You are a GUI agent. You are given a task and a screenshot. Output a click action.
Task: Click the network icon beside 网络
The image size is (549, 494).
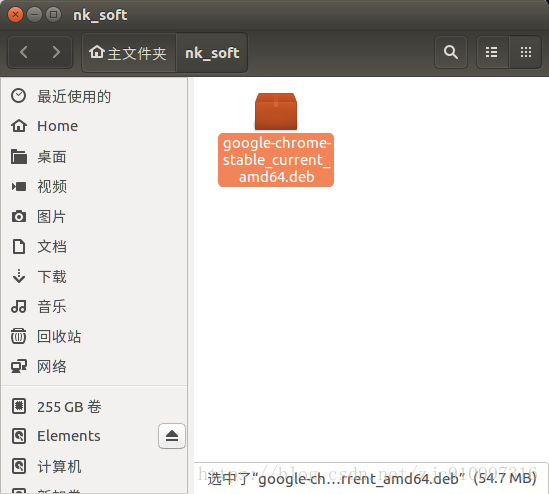tap(19, 366)
